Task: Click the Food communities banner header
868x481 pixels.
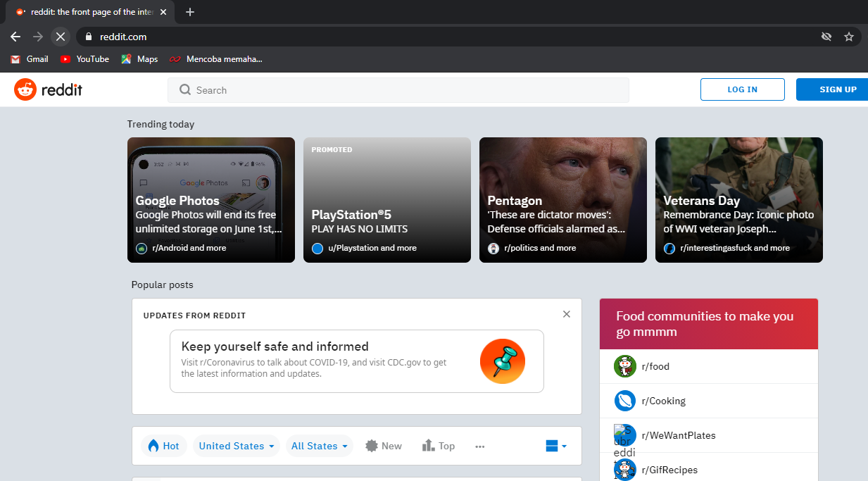Action: [709, 324]
